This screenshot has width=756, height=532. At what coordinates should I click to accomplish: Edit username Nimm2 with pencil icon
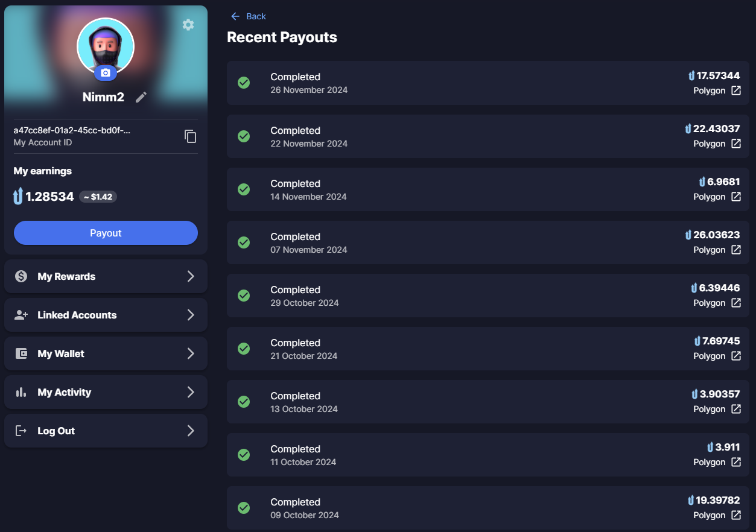[141, 97]
